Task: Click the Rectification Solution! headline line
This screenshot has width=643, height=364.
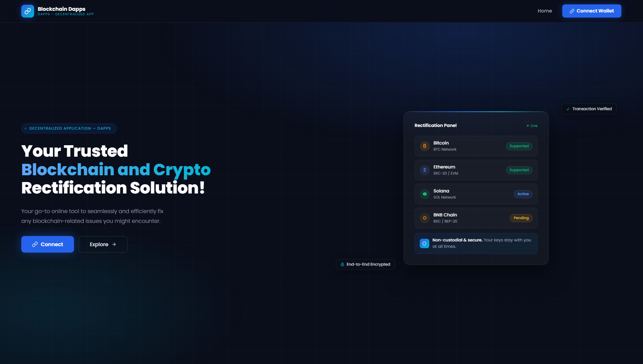Action: pos(113,188)
